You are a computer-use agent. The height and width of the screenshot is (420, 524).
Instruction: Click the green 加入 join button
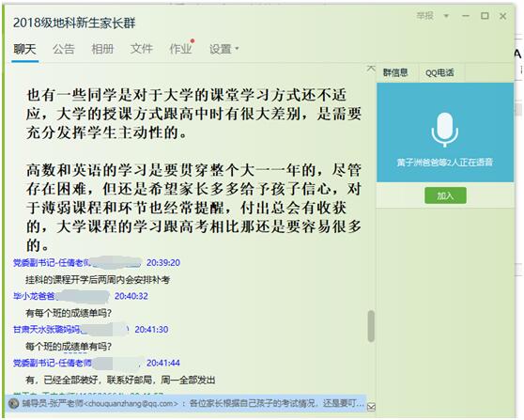[x=445, y=195]
